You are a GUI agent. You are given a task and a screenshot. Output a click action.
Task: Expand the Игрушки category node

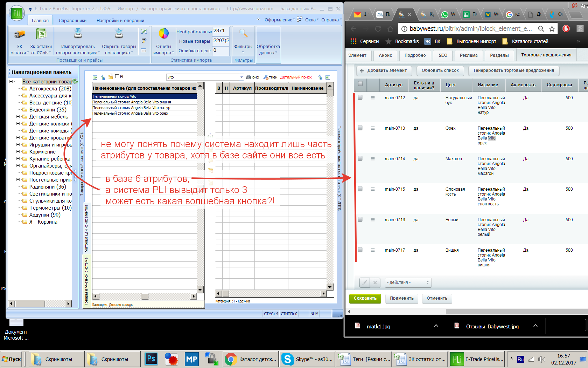point(18,145)
